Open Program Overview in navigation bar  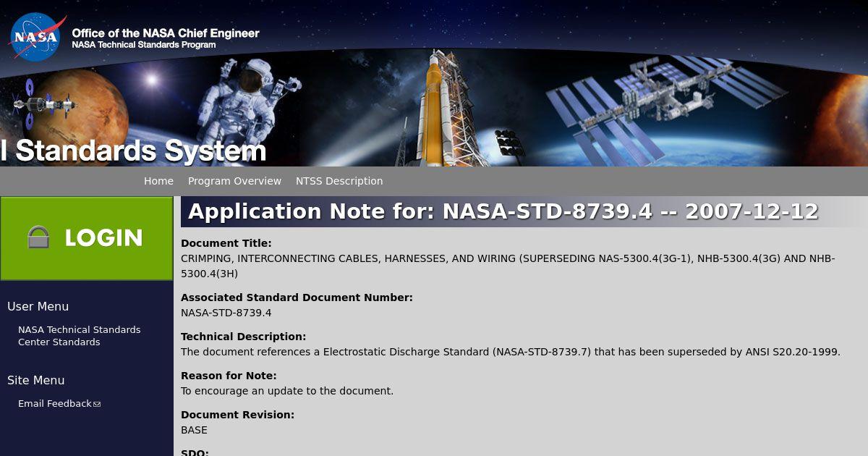[234, 181]
